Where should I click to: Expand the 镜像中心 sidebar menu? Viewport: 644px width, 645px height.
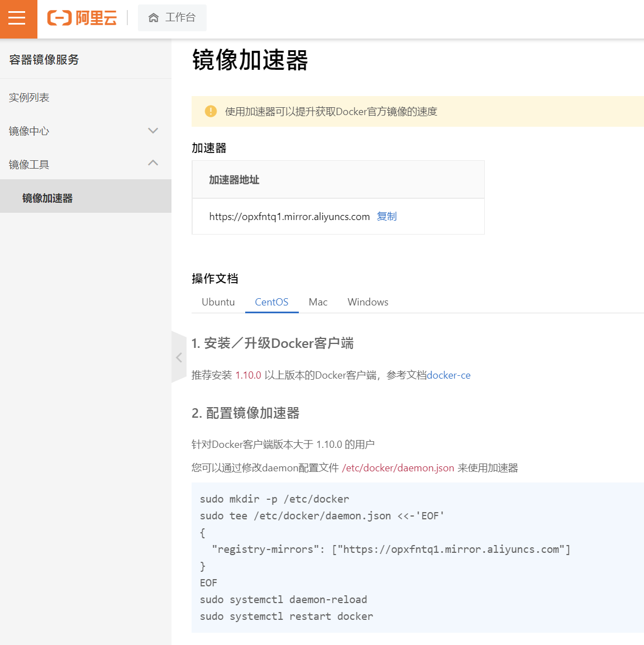coord(85,131)
